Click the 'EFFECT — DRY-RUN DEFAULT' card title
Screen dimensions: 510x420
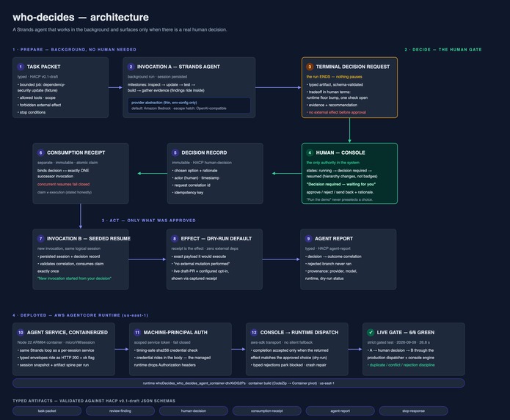[216, 238]
